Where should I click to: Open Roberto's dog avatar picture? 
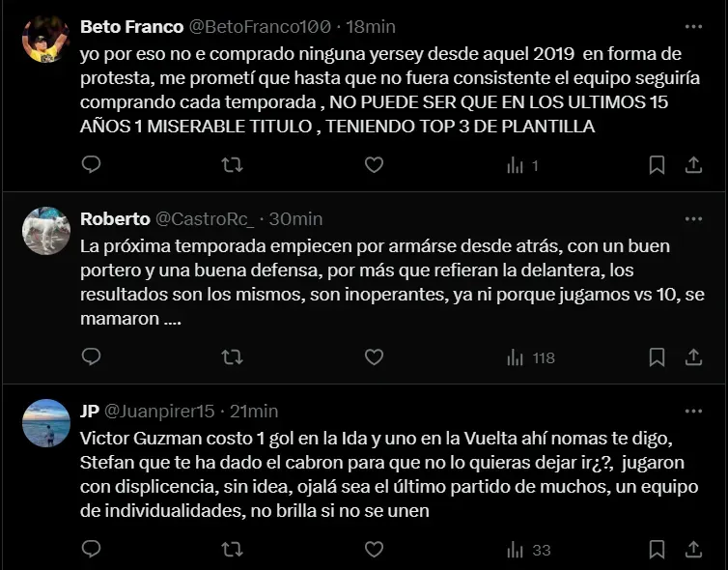point(45,230)
